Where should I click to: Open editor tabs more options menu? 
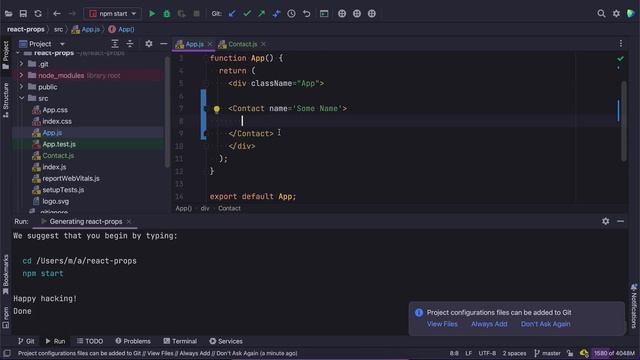(621, 44)
